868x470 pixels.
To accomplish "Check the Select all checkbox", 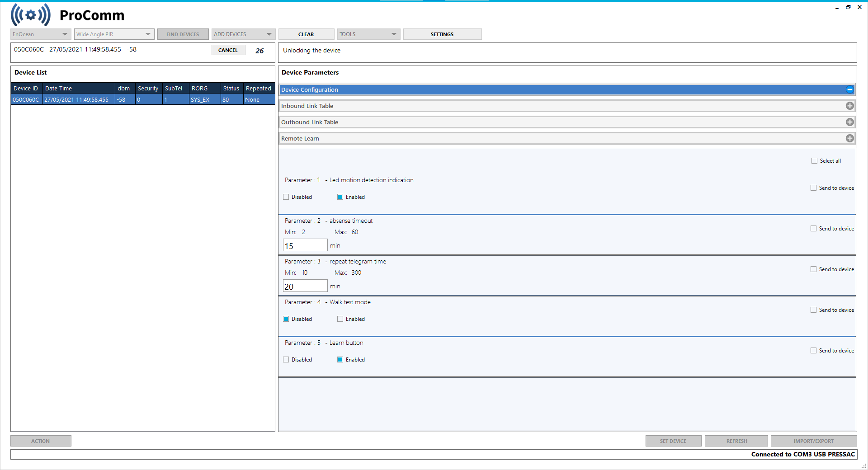I will tap(815, 160).
